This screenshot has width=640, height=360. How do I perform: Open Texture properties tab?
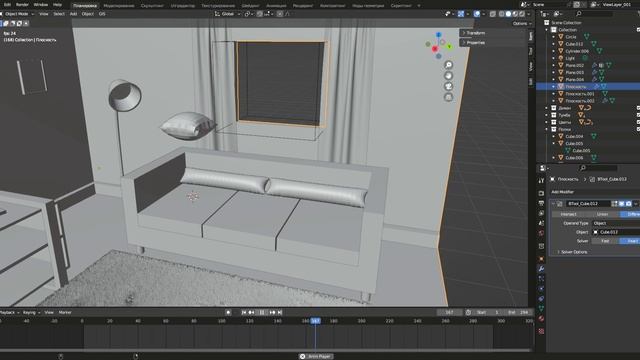(541, 331)
